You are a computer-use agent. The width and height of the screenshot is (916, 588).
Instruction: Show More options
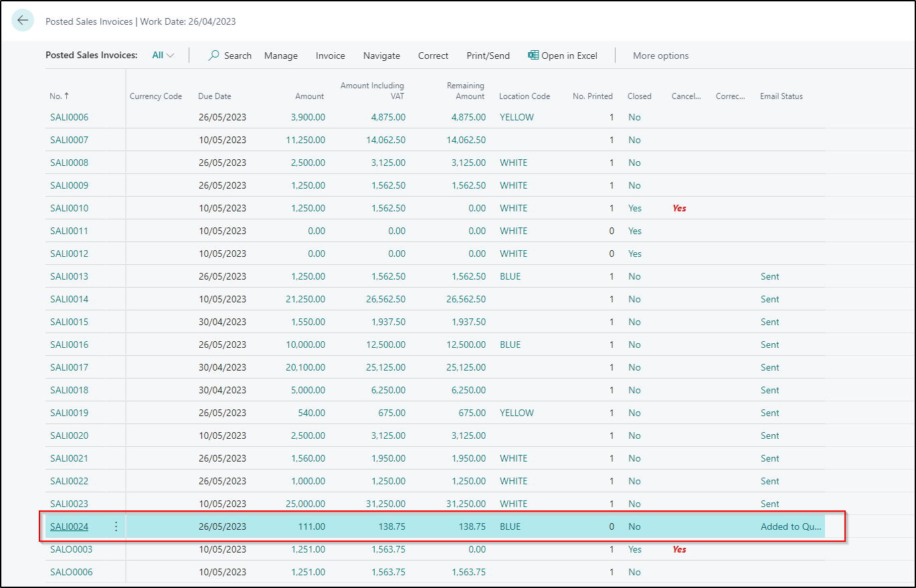660,56
